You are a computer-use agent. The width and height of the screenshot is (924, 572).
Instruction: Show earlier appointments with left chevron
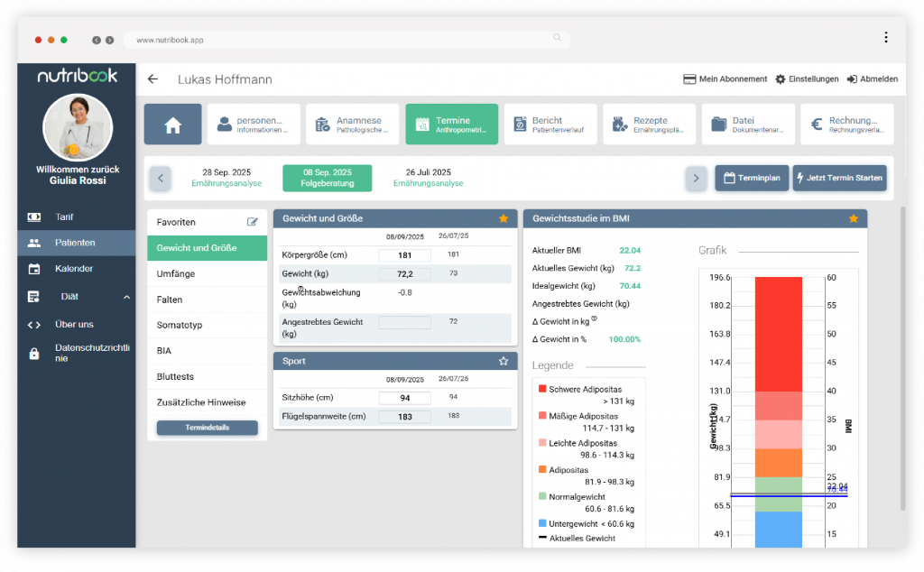(160, 178)
